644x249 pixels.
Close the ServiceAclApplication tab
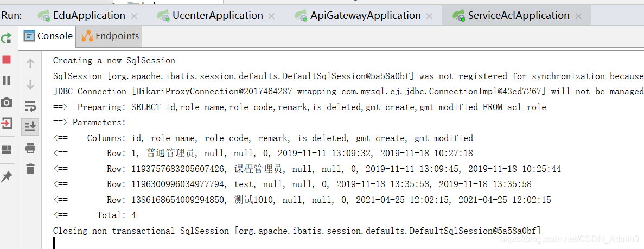(x=578, y=16)
